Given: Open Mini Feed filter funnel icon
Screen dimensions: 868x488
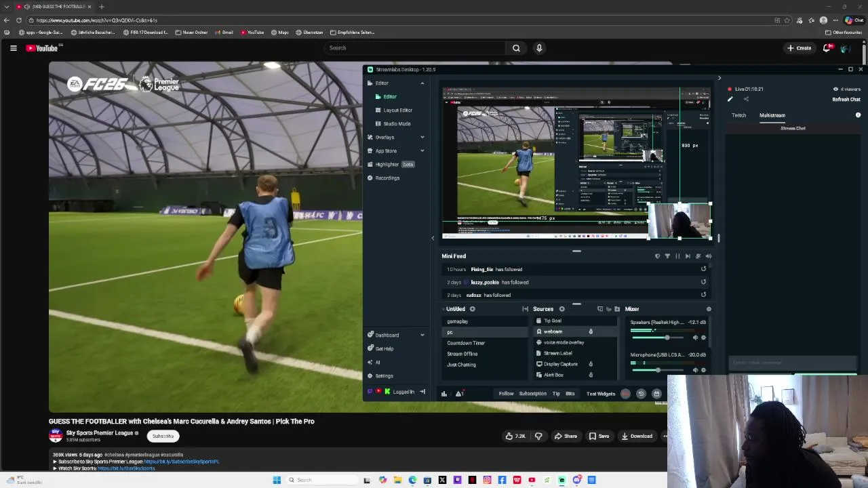Looking at the screenshot, I should pos(667,256).
